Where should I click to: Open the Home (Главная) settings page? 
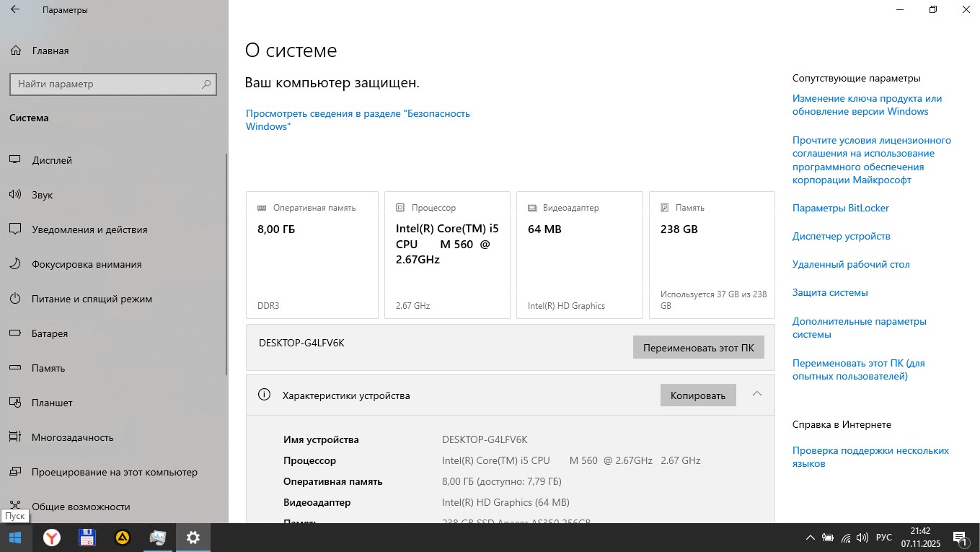point(50,51)
